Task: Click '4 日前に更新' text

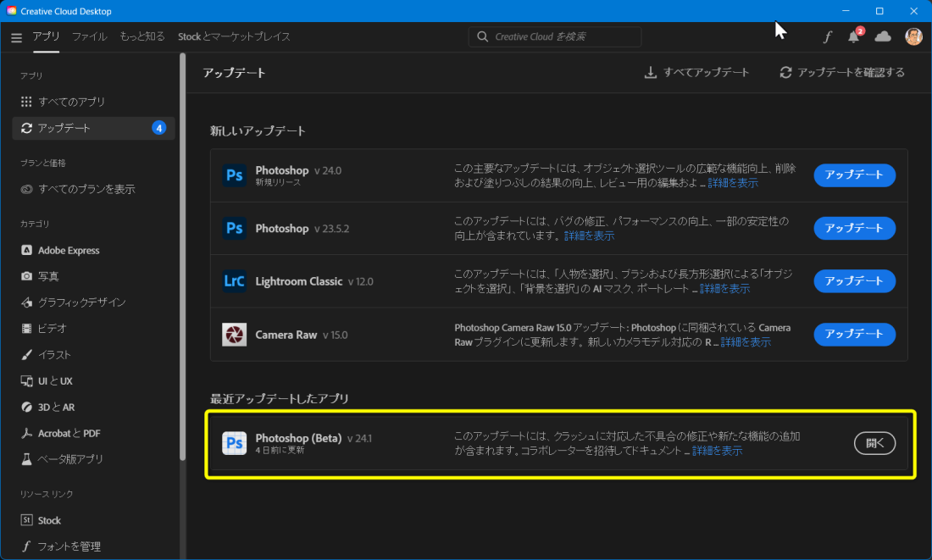Action: click(x=280, y=451)
